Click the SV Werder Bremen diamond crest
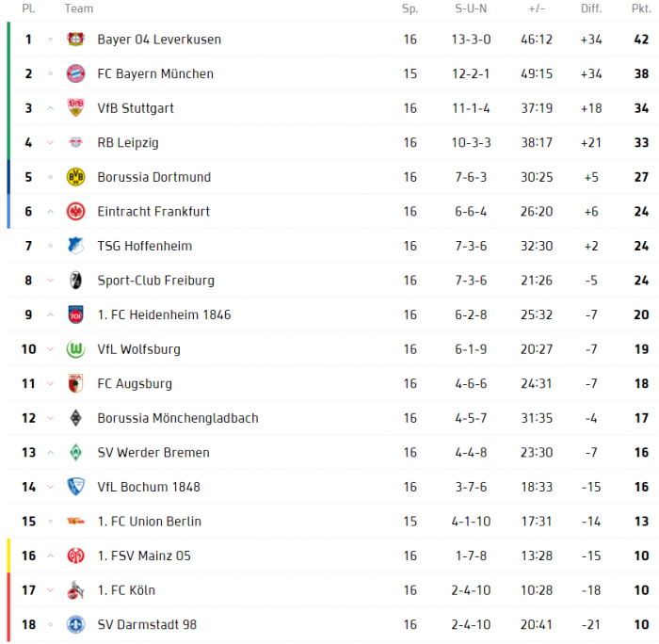 tap(75, 452)
